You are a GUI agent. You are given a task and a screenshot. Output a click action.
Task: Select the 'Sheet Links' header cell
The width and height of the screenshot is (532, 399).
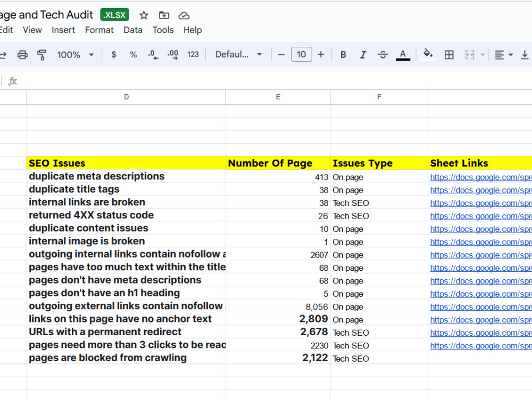tap(480, 163)
